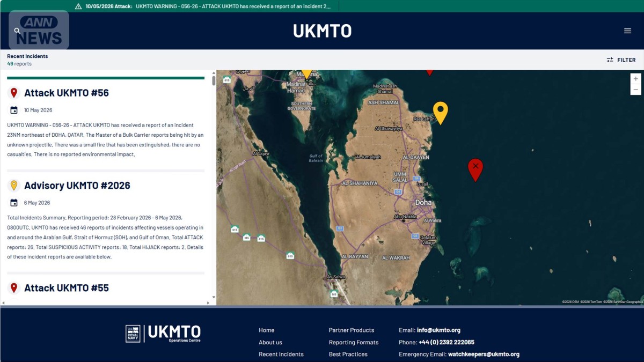Click calendar icon next to 10 May 2026
Image resolution: width=644 pixels, height=362 pixels.
tap(14, 110)
